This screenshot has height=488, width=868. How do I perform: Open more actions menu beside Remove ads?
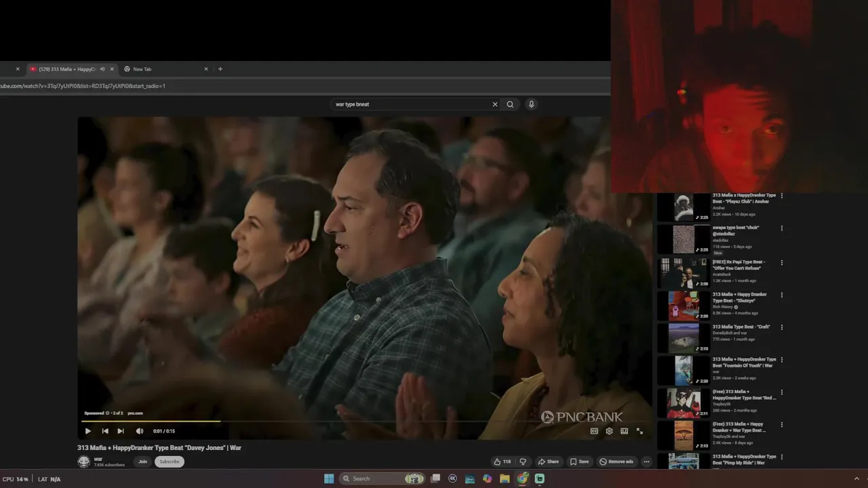[x=646, y=462]
